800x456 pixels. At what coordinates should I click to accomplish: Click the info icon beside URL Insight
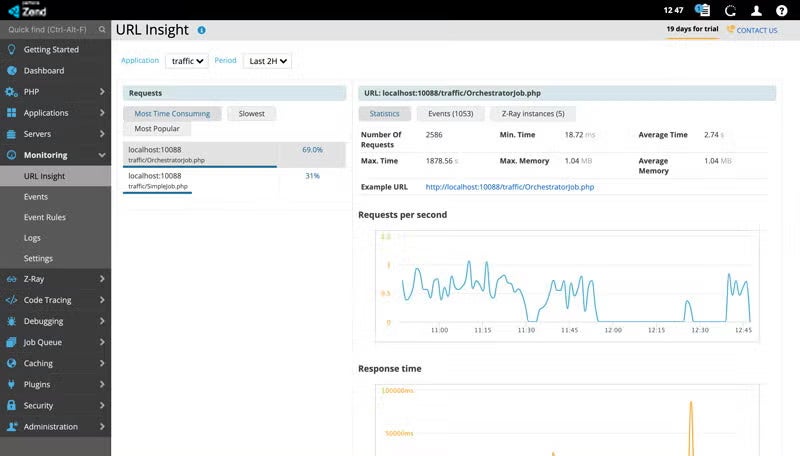[x=202, y=31]
